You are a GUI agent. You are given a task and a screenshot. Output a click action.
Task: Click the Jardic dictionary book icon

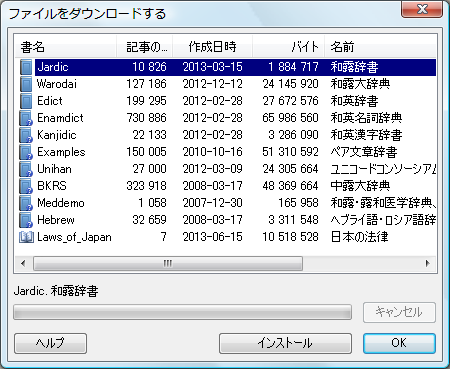point(26,67)
